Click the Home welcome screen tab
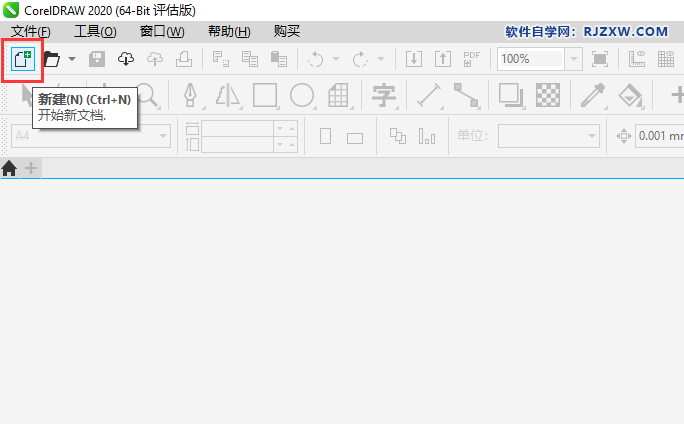 9,168
